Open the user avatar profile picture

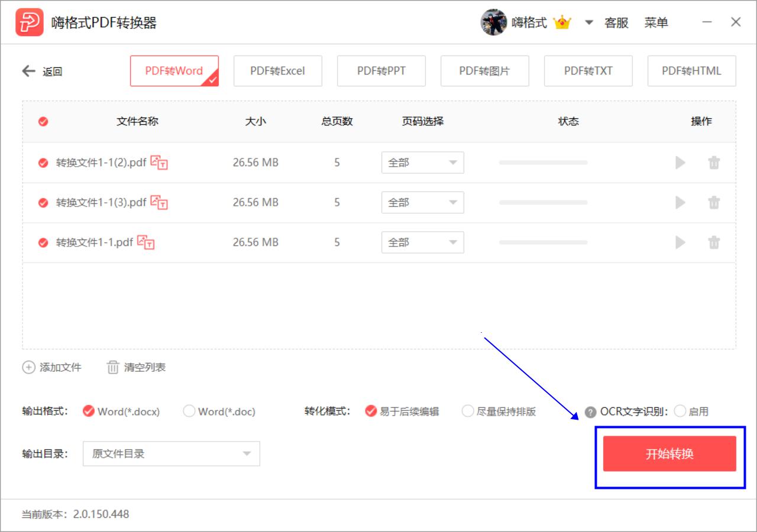click(494, 22)
